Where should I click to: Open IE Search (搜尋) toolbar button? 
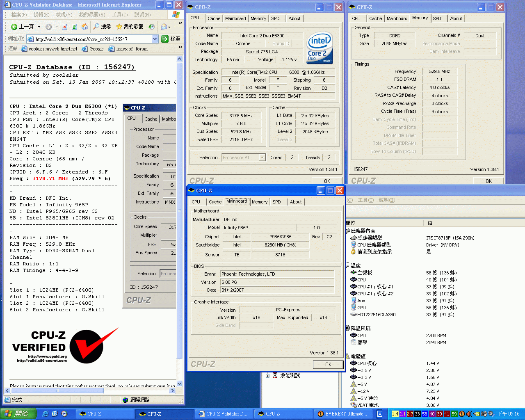point(102,27)
